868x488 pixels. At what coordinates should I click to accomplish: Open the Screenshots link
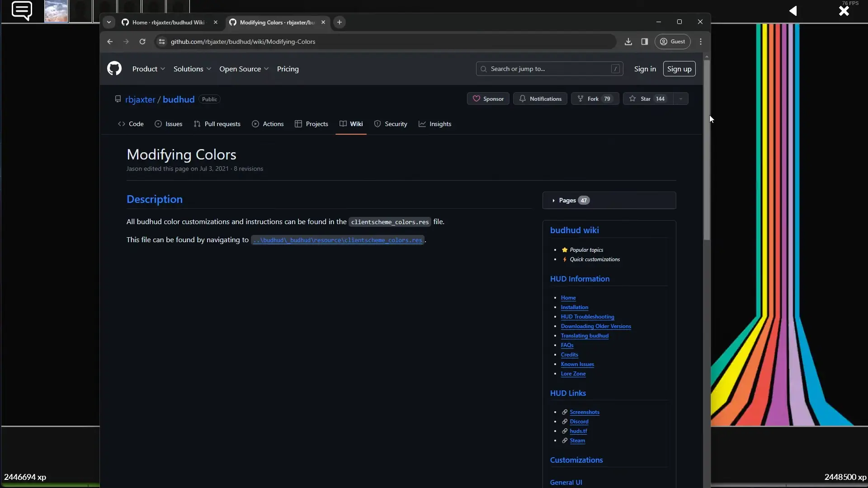point(585,412)
